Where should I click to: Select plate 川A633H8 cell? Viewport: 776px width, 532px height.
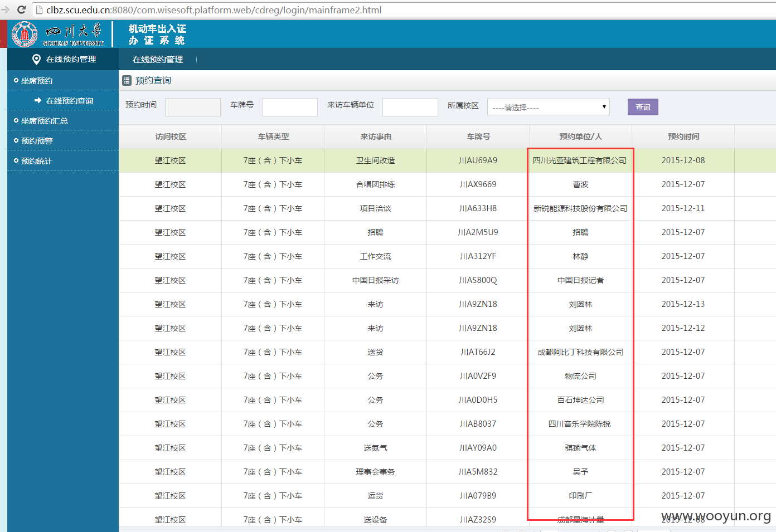point(478,208)
